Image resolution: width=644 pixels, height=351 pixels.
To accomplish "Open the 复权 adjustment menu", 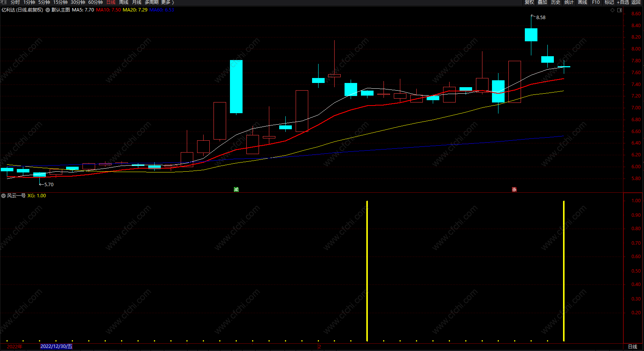I will (529, 2).
